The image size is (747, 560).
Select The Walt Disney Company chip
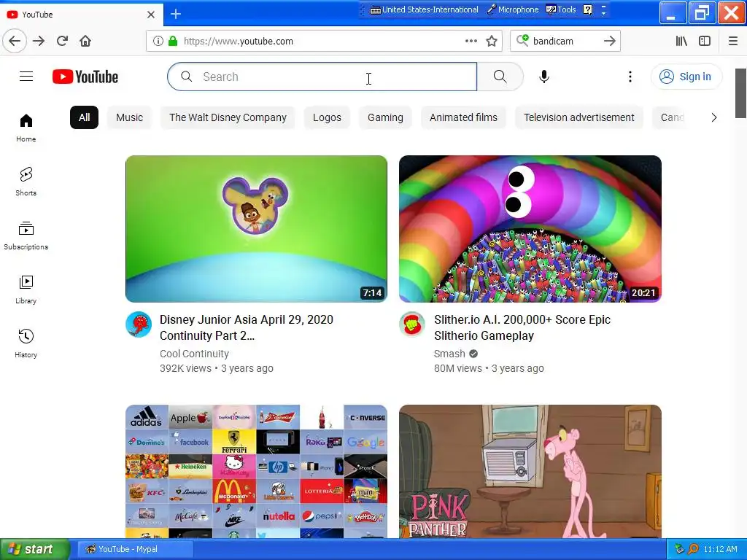coord(228,117)
